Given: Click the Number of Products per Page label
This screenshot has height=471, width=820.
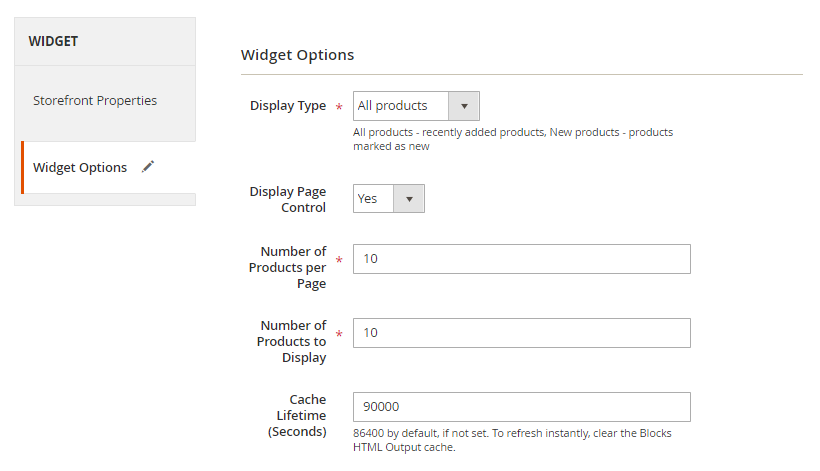Looking at the screenshot, I should click(x=288, y=267).
